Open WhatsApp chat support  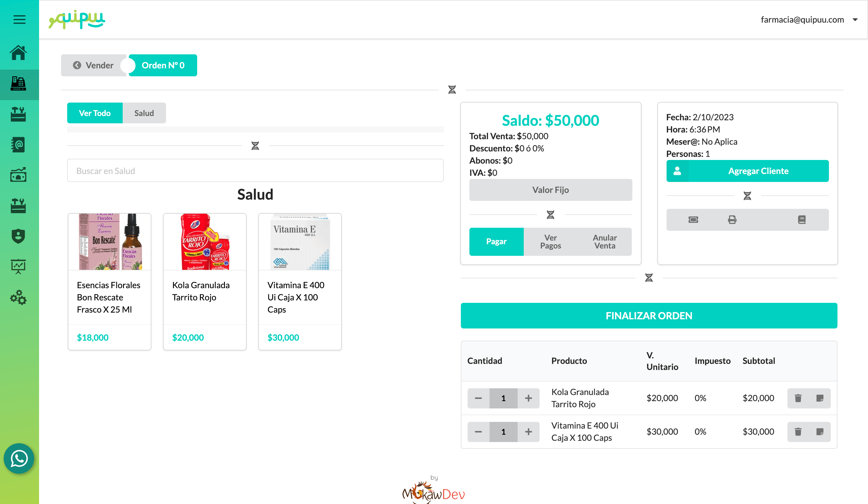[x=19, y=458]
